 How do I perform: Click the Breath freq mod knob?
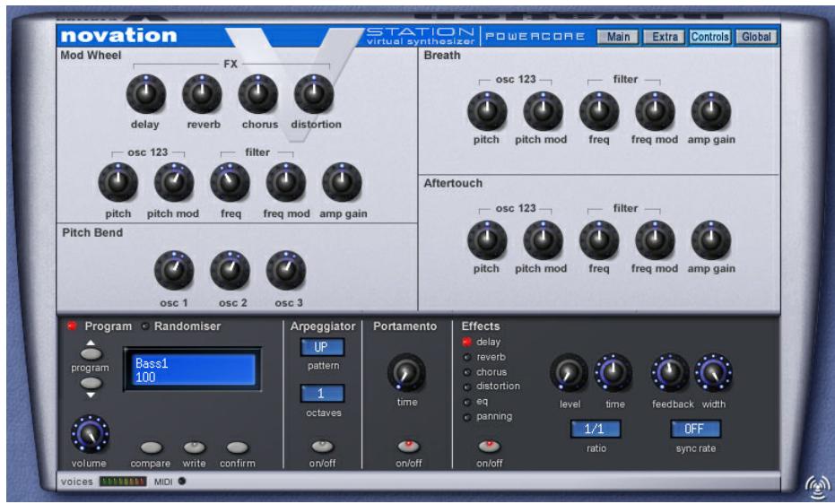point(655,111)
